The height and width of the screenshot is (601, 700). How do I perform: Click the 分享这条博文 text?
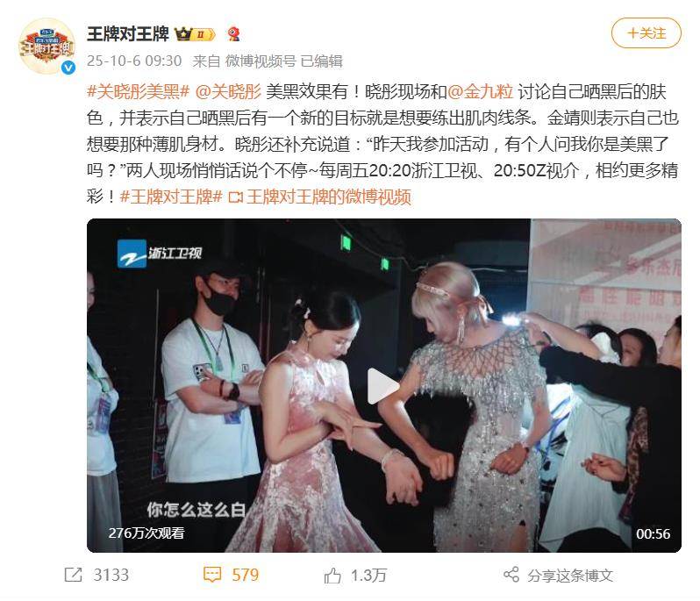click(x=569, y=575)
